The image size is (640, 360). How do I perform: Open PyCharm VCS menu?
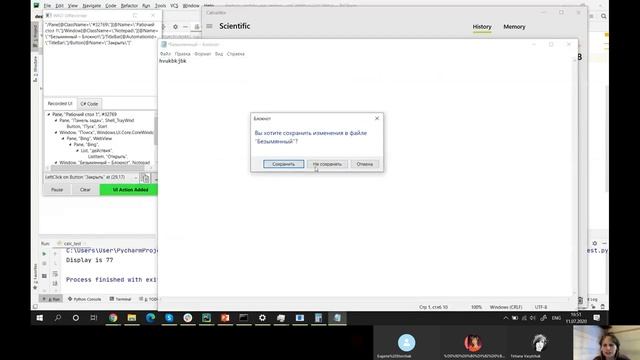click(x=174, y=6)
